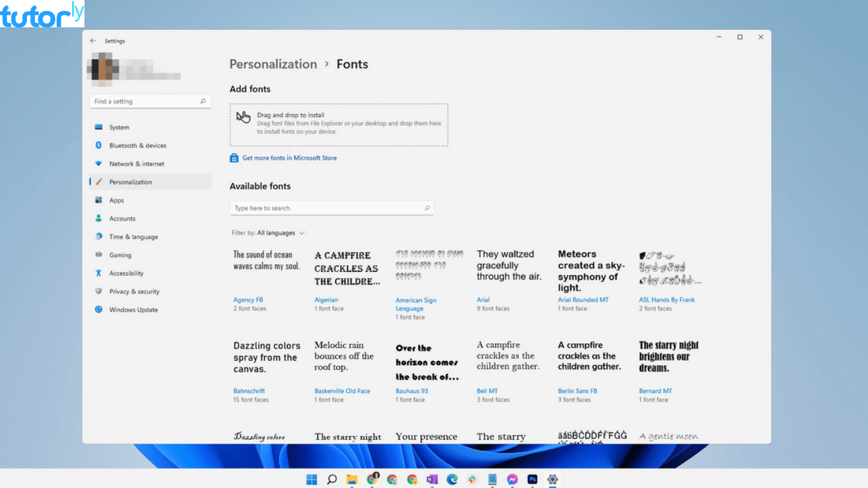
Task: Launch Photoshop from the taskbar
Action: [532, 480]
